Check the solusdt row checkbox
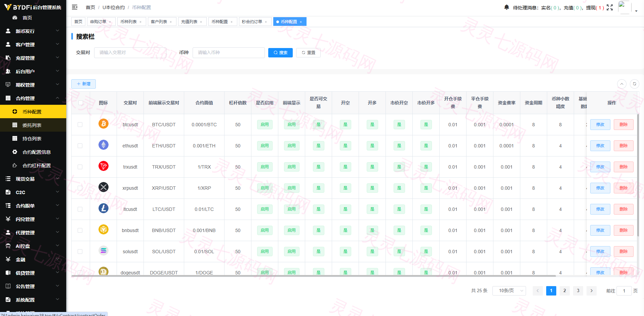The width and height of the screenshot is (644, 316). click(80, 252)
